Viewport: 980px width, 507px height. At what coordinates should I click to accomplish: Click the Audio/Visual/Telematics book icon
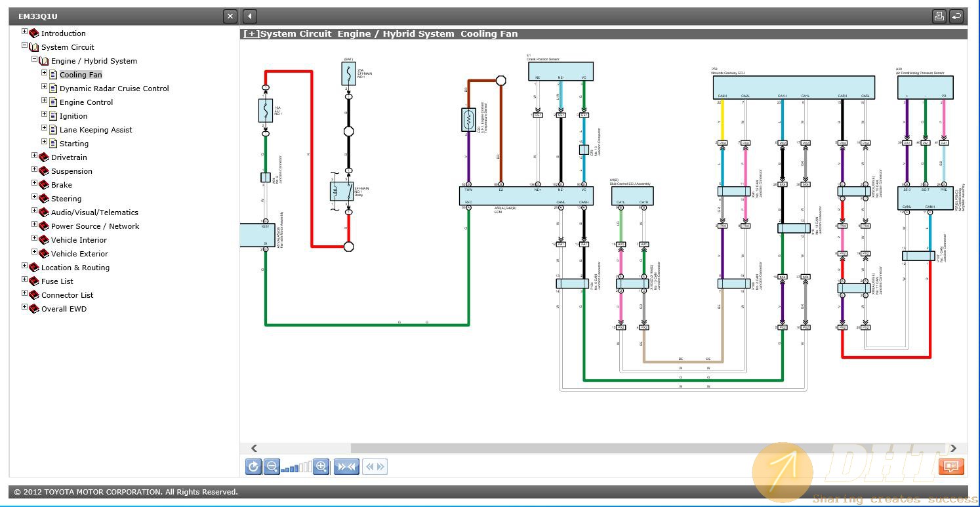pyautogui.click(x=44, y=213)
